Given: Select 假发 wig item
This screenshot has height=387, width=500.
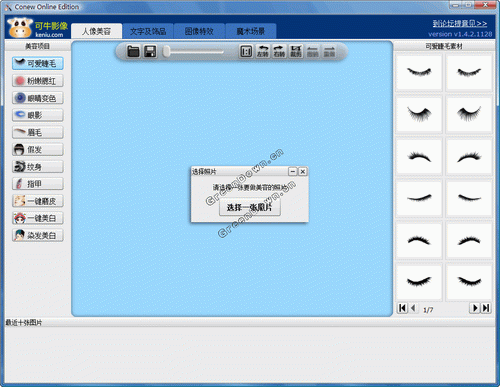Looking at the screenshot, I should [38, 149].
